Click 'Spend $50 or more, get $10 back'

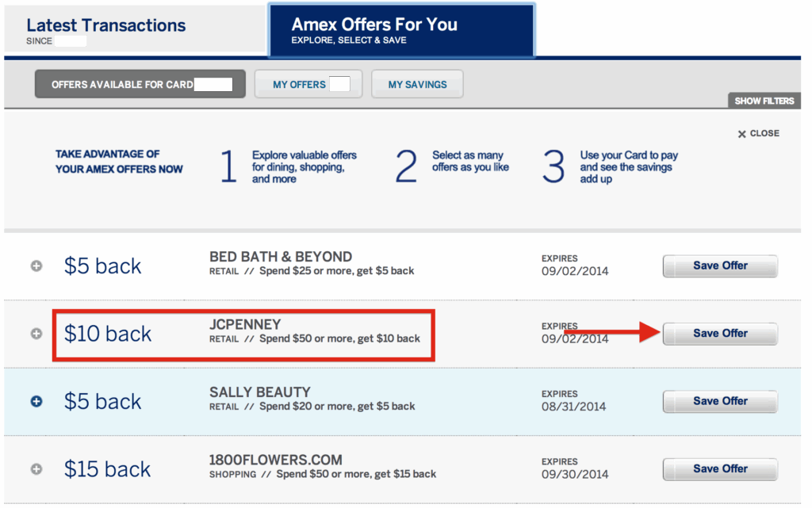pos(339,338)
